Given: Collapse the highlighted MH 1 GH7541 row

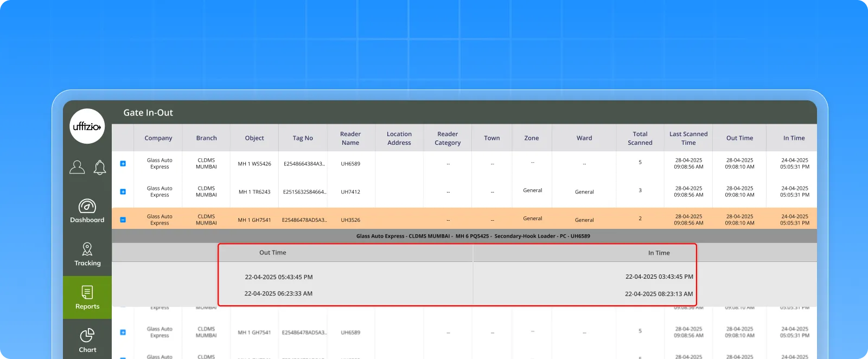Looking at the screenshot, I should point(123,220).
